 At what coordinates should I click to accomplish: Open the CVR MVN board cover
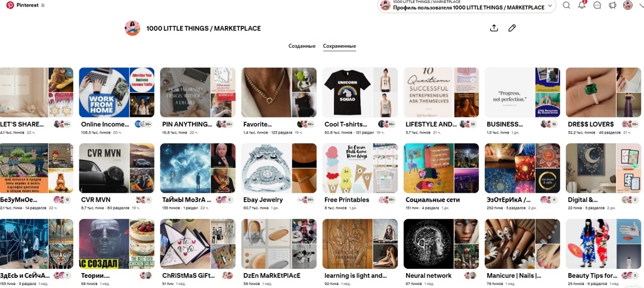click(117, 168)
